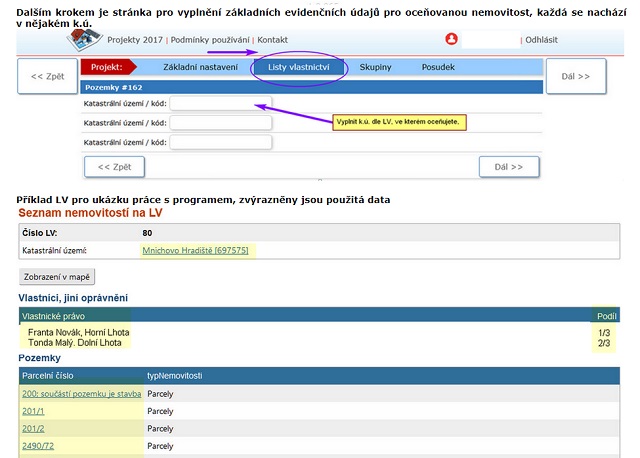The image size is (640, 458).
Task: Click the Podíl column header
Action: (607, 316)
